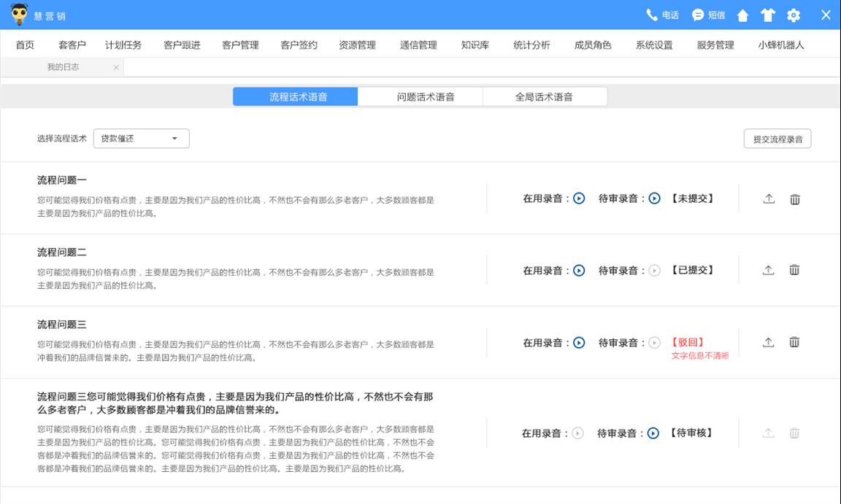Open 首页 menu
This screenshot has width=841, height=504.
pos(25,45)
